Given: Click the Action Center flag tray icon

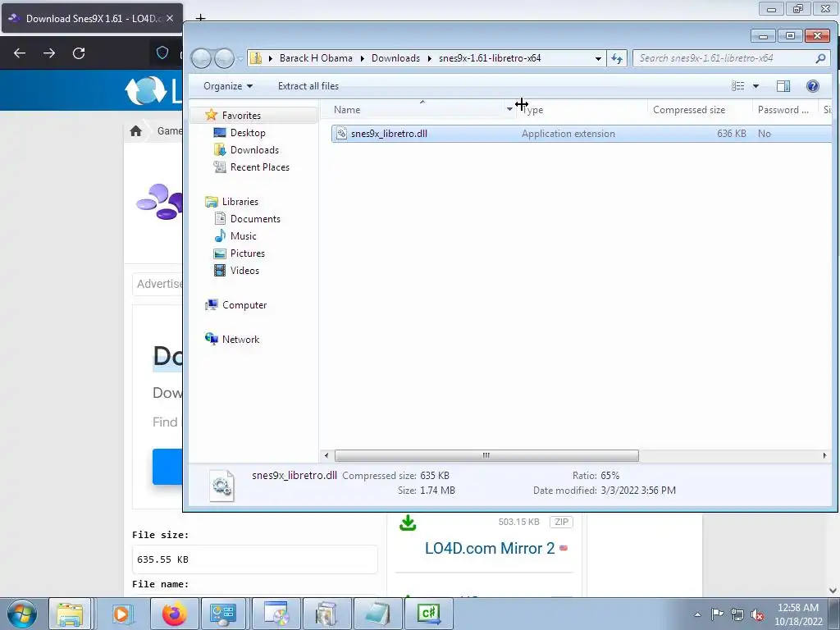Looking at the screenshot, I should (717, 614).
